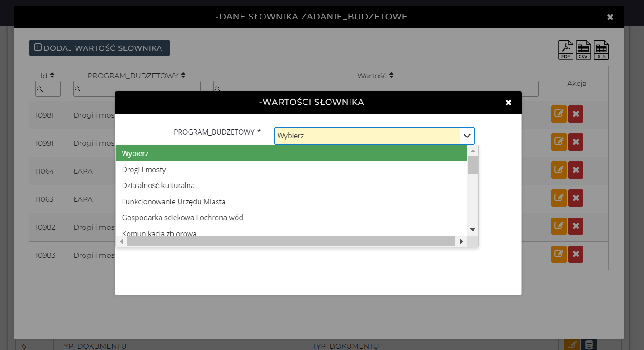Edit the row with Id 11064
The width and height of the screenshot is (644, 350).
pyautogui.click(x=559, y=170)
